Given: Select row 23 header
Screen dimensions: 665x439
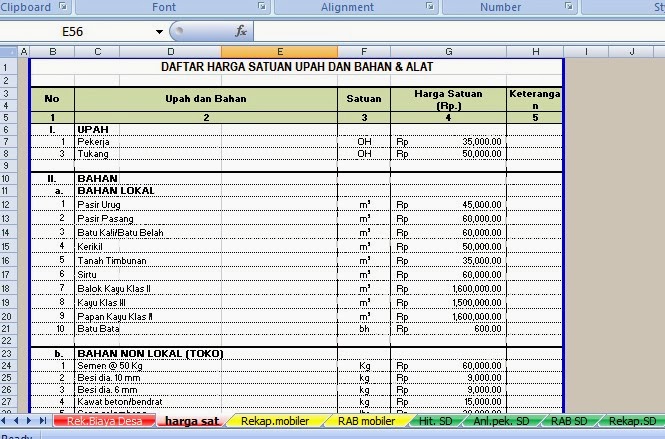Looking at the screenshot, I should (6, 353).
